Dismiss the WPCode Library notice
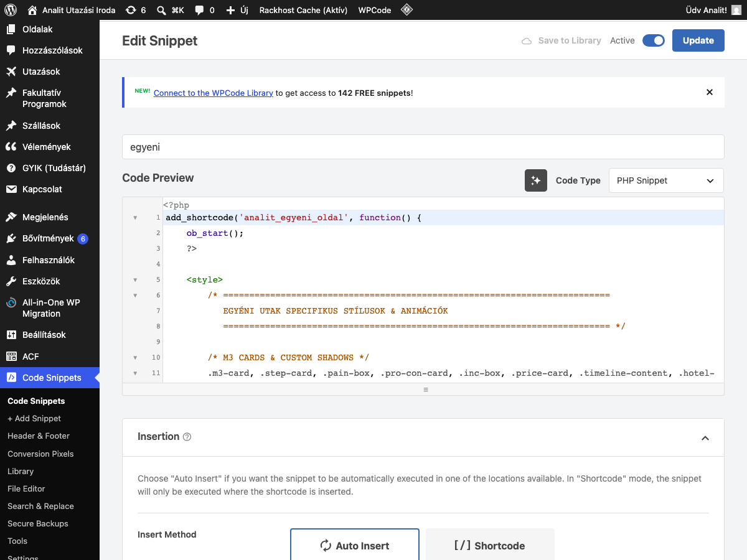 point(709,92)
